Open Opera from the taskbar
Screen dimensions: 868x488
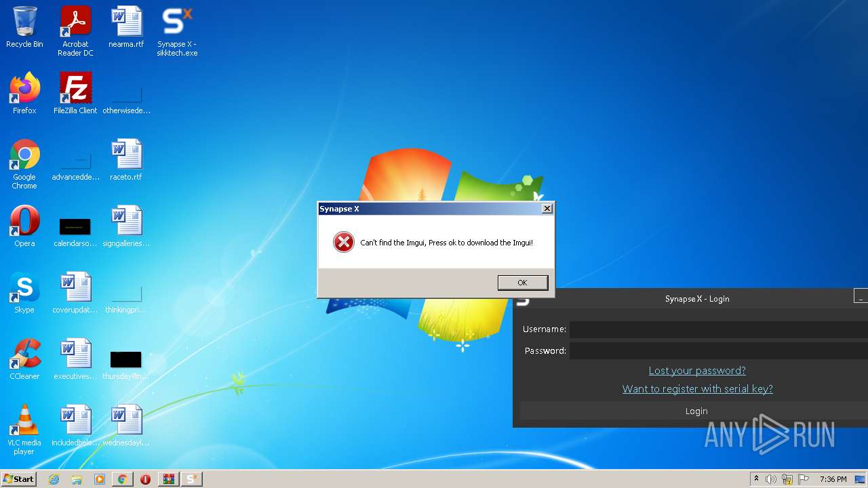click(145, 479)
